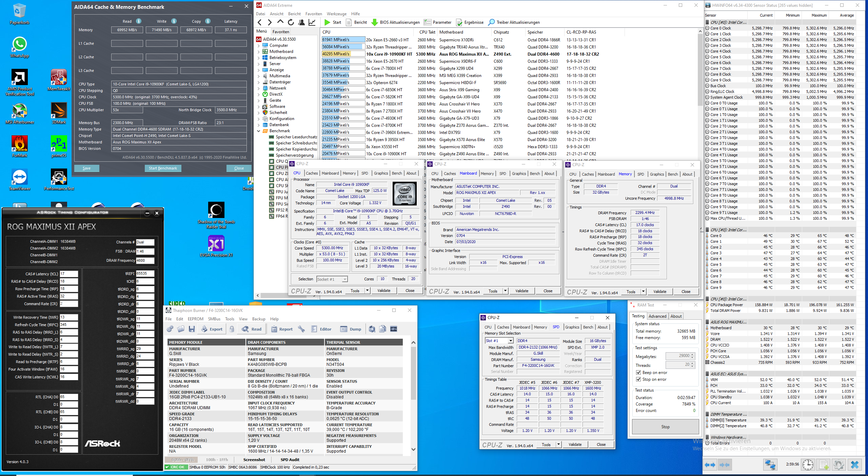The width and height of the screenshot is (868, 476).
Task: Click the save floppy disk icon in Thaiphoon Burner
Action: click(x=192, y=329)
